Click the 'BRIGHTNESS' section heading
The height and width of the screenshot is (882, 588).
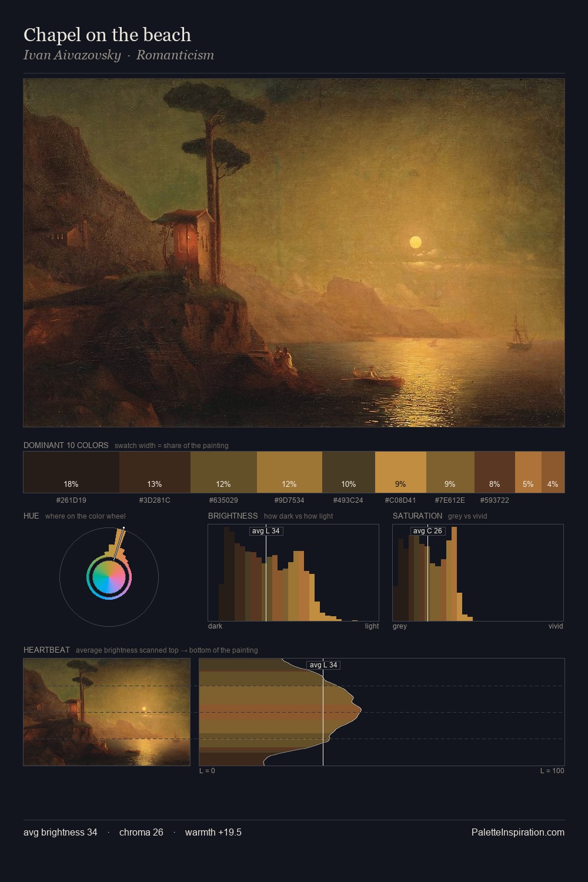click(233, 516)
